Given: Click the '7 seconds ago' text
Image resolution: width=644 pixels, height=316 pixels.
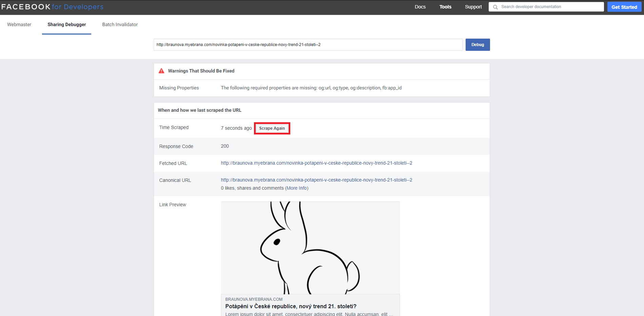Looking at the screenshot, I should 236,128.
